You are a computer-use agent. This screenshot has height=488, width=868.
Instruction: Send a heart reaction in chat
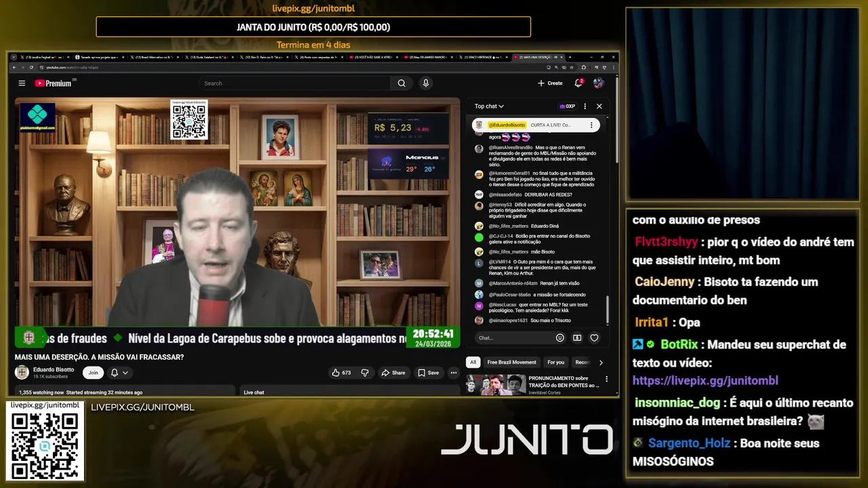[x=594, y=338]
